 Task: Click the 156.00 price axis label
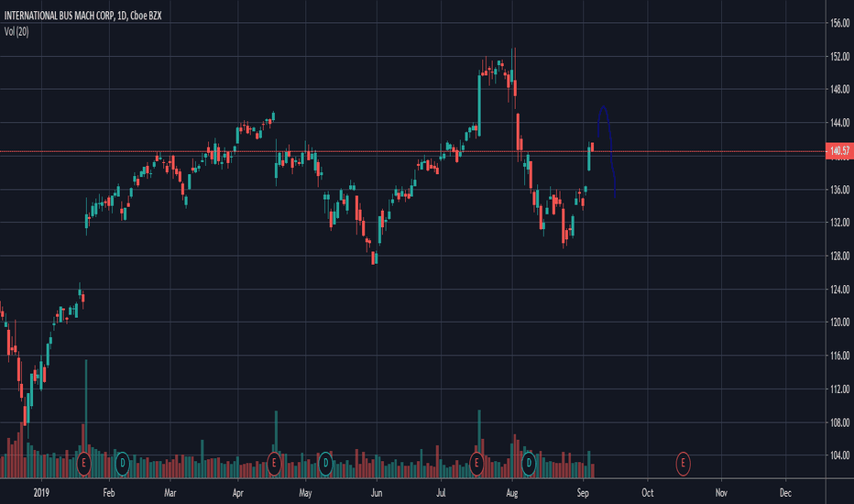pyautogui.click(x=840, y=23)
